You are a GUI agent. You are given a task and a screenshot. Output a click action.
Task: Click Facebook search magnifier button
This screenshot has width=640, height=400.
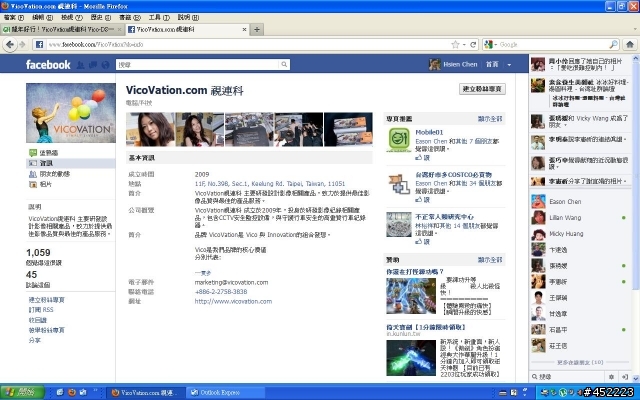tap(284, 64)
